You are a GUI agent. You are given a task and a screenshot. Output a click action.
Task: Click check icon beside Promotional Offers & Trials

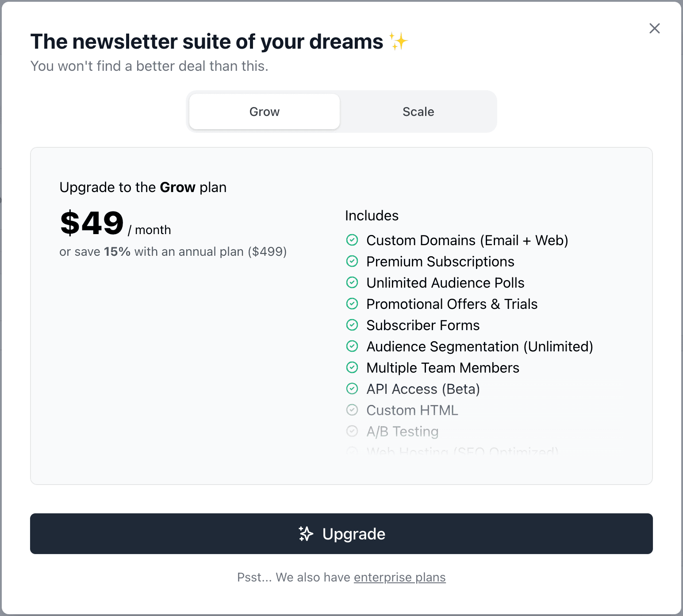point(352,304)
